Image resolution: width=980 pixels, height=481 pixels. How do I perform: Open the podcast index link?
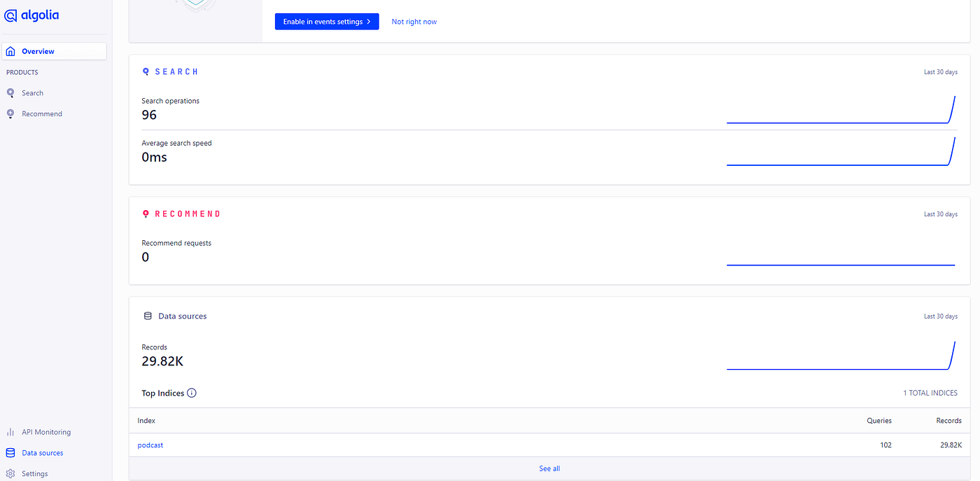150,445
